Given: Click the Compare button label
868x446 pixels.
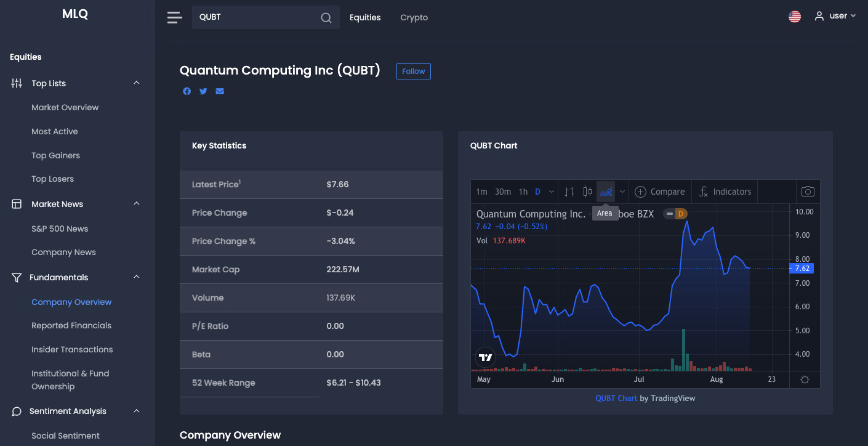Looking at the screenshot, I should point(667,192).
